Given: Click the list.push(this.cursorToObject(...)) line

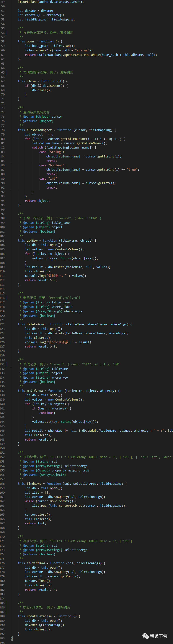Looking at the screenshot, I should click(79, 506).
